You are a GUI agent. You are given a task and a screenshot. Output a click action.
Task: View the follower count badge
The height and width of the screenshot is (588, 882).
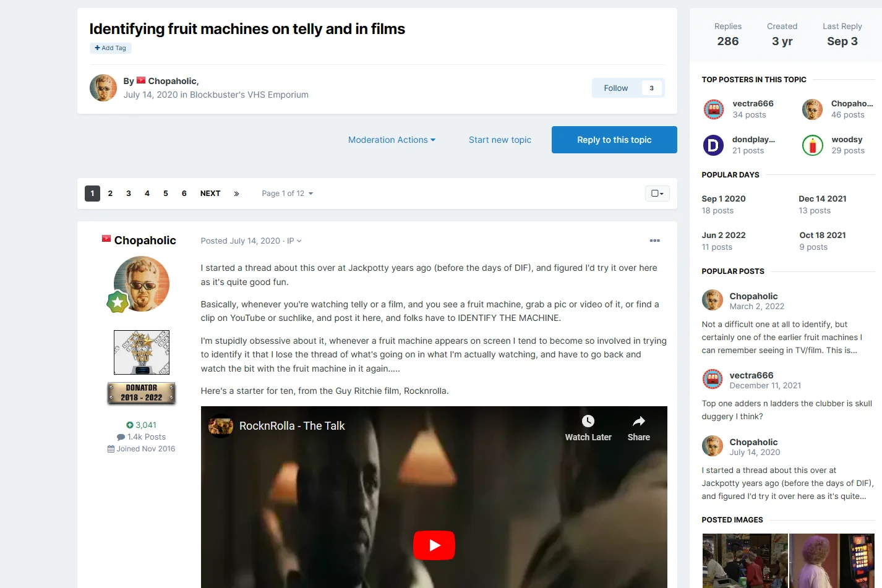651,88
